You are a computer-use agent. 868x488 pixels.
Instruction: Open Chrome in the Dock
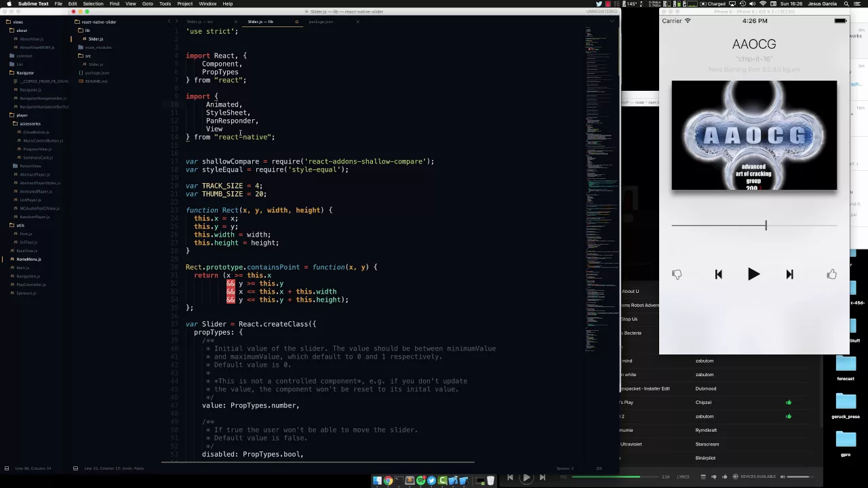[388, 481]
